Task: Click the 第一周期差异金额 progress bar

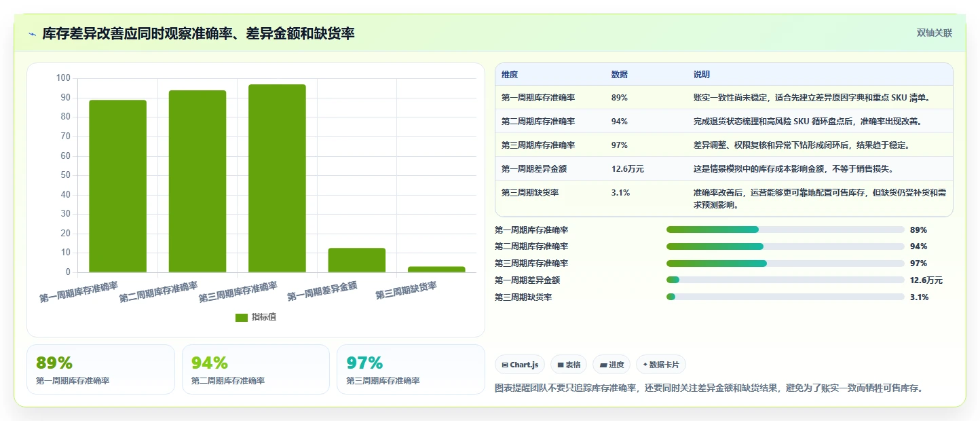Action: 785,280
